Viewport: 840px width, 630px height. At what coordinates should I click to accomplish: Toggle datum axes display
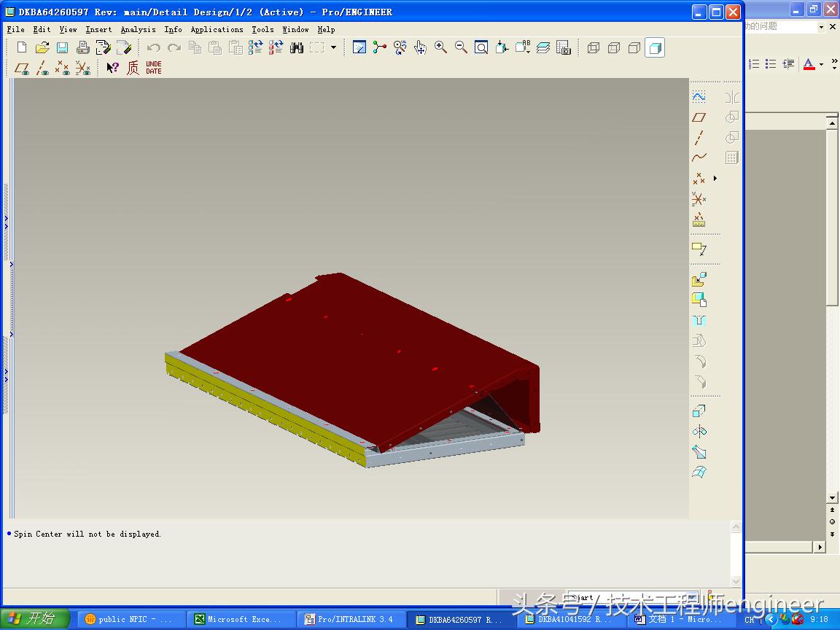(42, 68)
